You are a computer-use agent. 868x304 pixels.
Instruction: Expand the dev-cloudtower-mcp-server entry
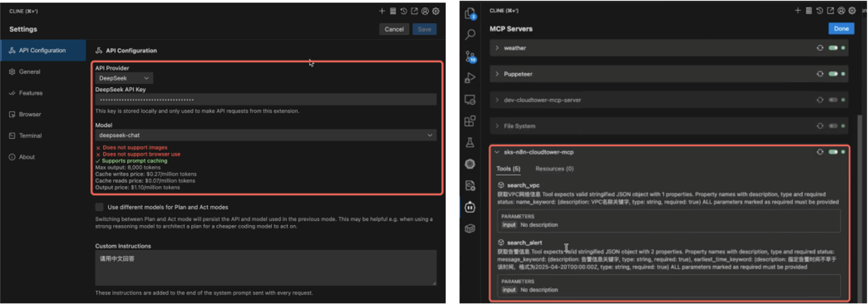[x=497, y=100]
